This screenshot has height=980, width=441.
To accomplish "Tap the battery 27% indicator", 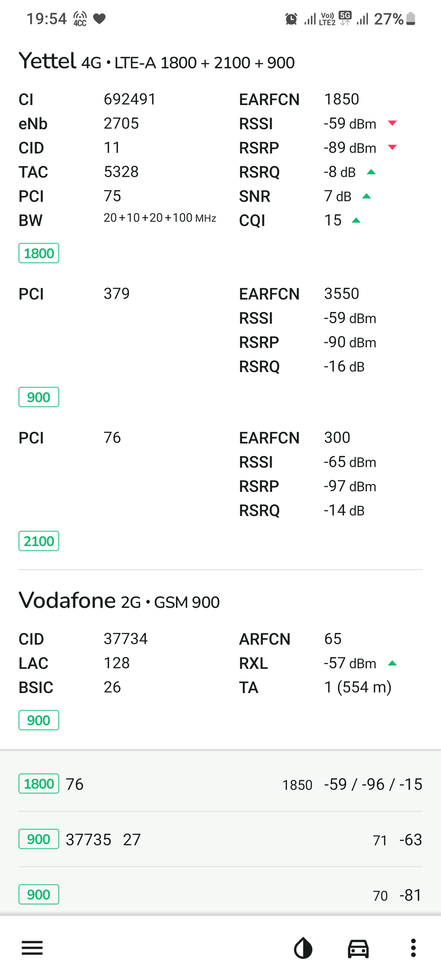I will [x=394, y=19].
